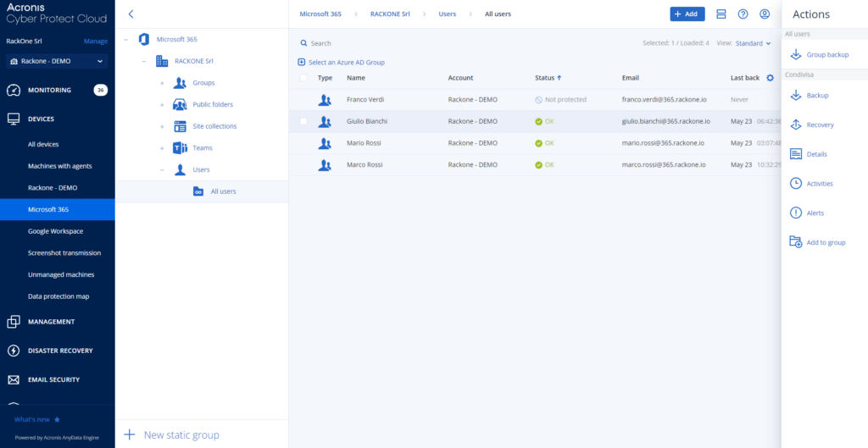
Task: Click the Add to group folder icon
Action: 795,242
